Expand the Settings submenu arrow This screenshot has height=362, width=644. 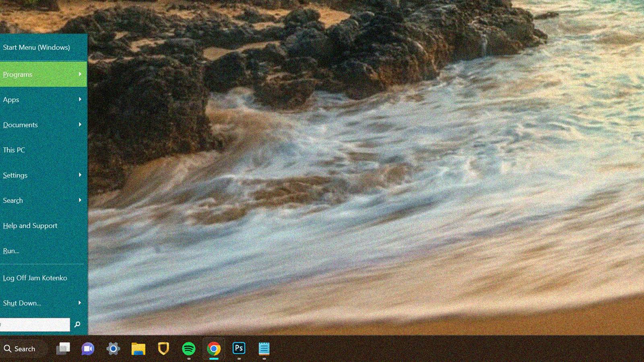(80, 175)
